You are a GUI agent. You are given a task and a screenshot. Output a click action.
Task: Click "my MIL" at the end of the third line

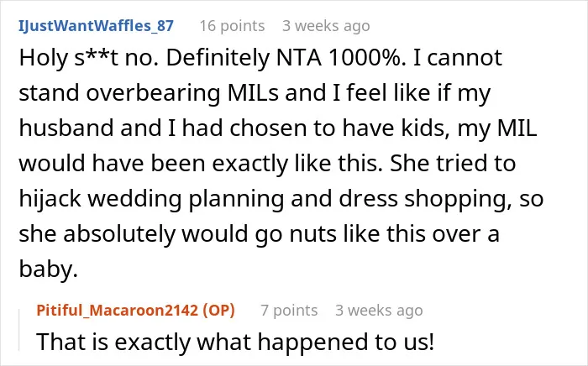[x=497, y=128]
